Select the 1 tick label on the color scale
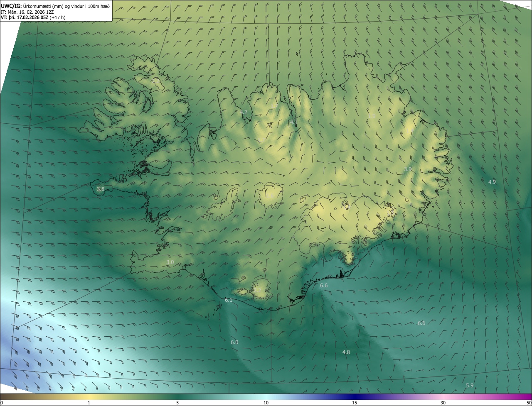 (89, 403)
